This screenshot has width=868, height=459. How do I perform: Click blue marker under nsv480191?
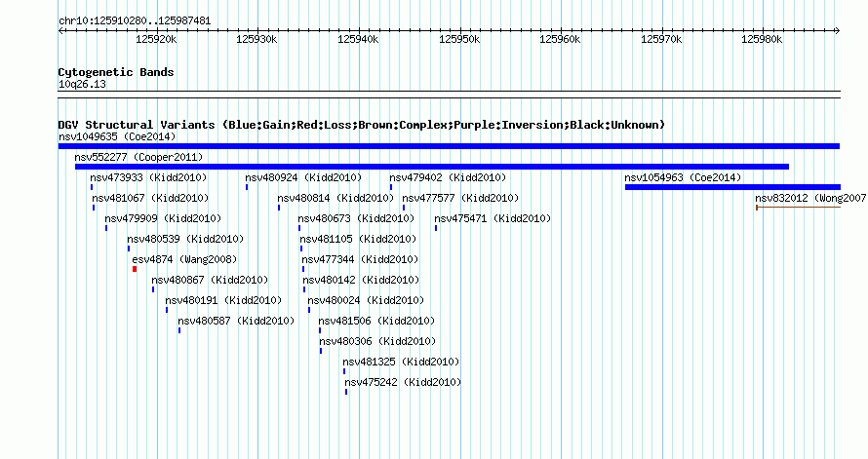coord(167,310)
